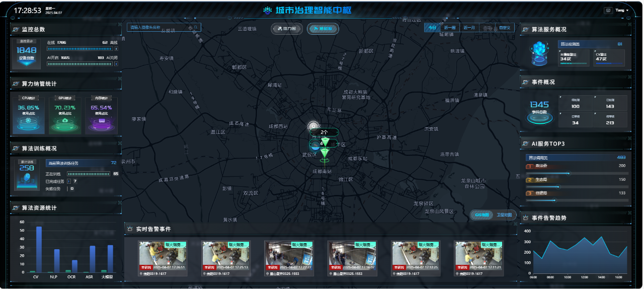Click the city logo icon beside 城市治理智能中枢
Screen dimensions: 644x289
point(267,10)
